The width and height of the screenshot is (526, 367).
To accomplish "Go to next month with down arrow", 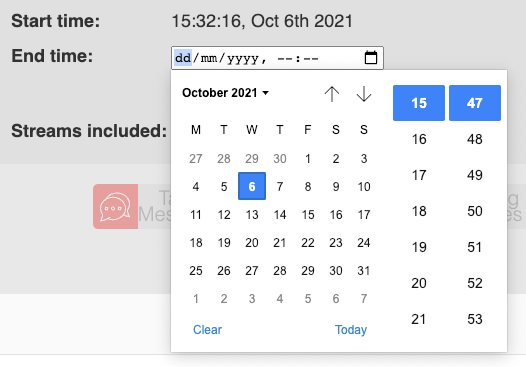I will click(x=364, y=94).
